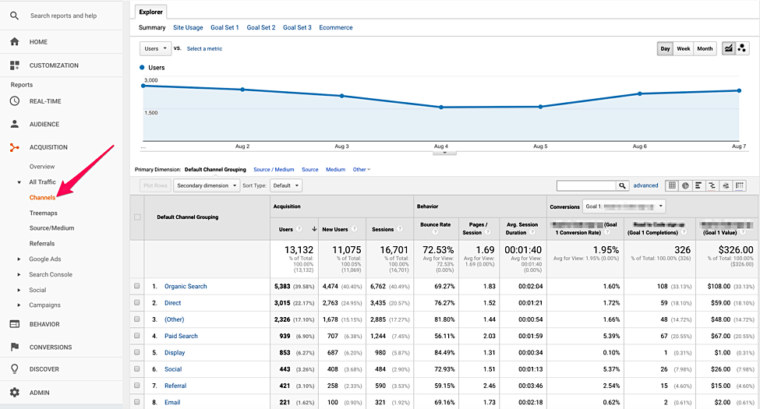The image size is (760, 409).
Task: Switch to Goal Set 2 tab
Action: click(261, 28)
